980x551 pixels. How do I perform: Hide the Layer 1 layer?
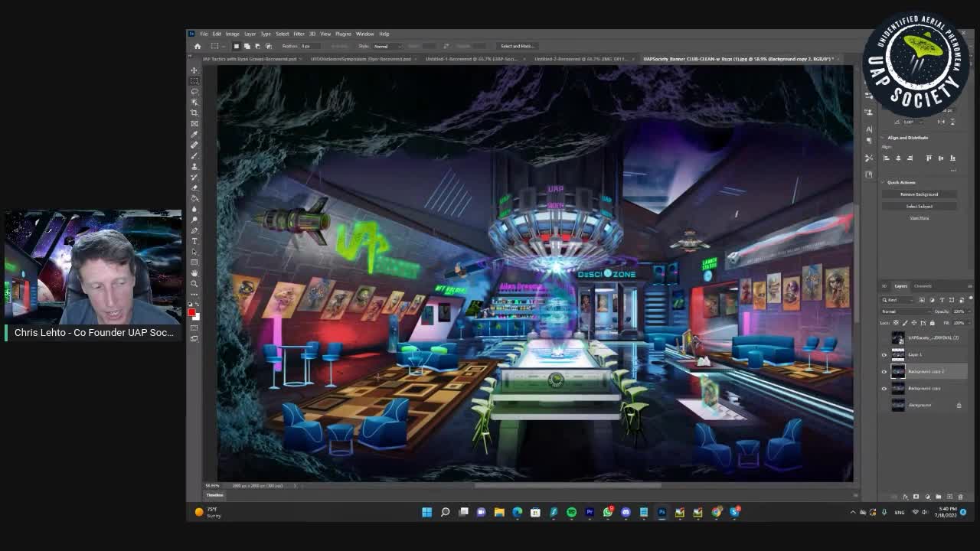coord(884,354)
